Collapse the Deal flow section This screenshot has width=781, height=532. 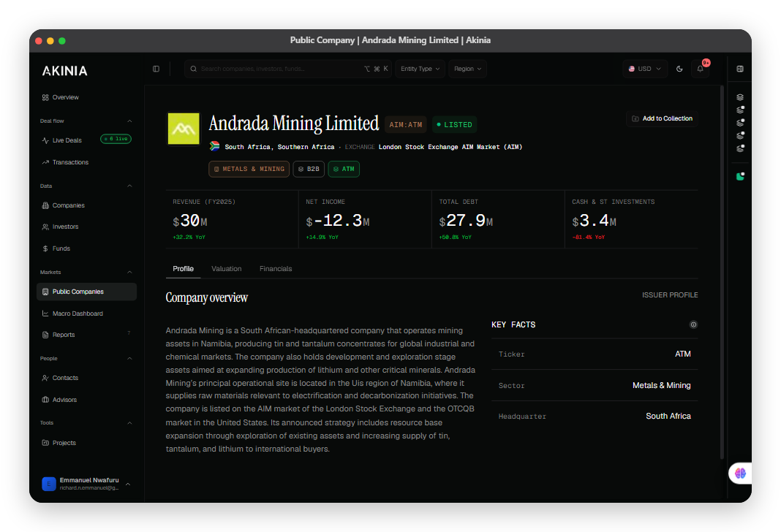129,121
